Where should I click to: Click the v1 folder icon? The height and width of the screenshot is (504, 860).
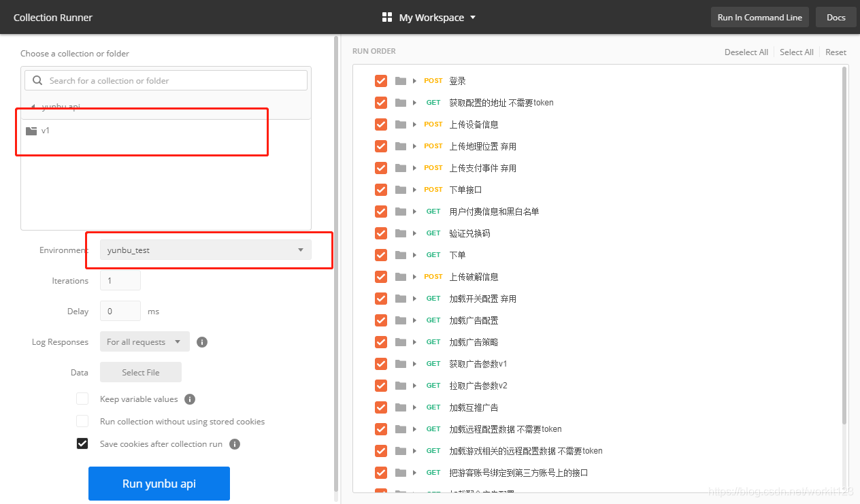pyautogui.click(x=31, y=131)
